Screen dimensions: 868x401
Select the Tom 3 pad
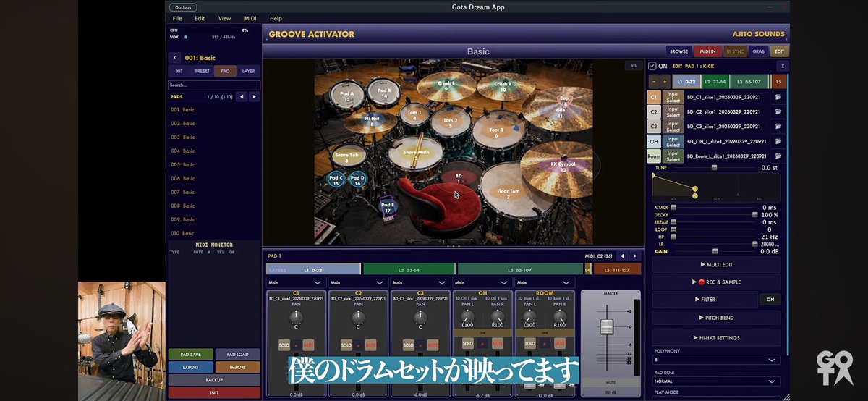[x=495, y=132]
